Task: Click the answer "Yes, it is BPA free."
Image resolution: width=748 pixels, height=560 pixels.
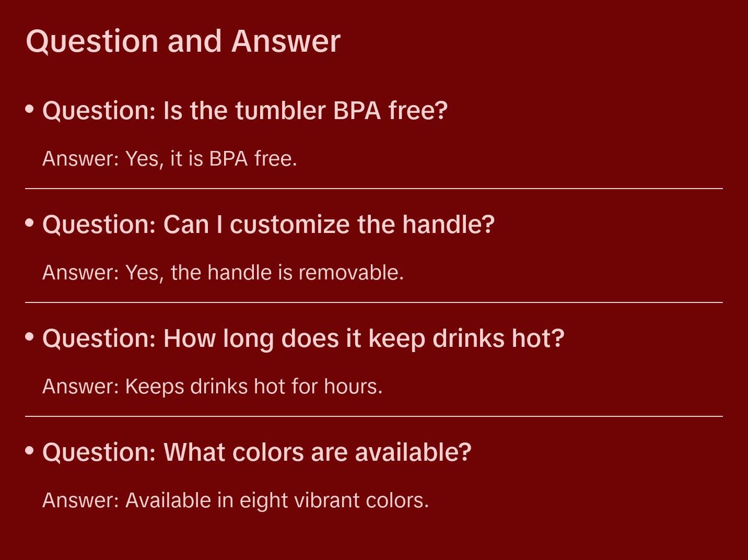Action: pyautogui.click(x=170, y=159)
